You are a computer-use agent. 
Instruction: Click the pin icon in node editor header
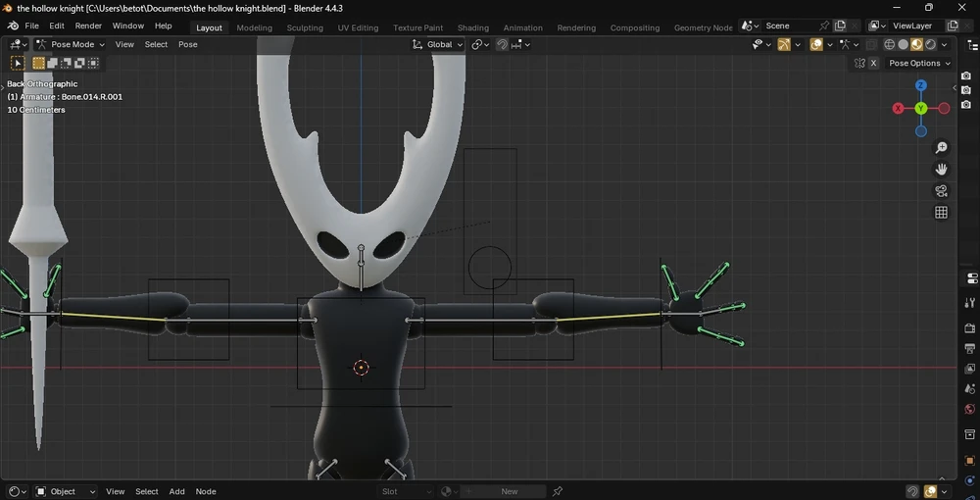point(558,491)
